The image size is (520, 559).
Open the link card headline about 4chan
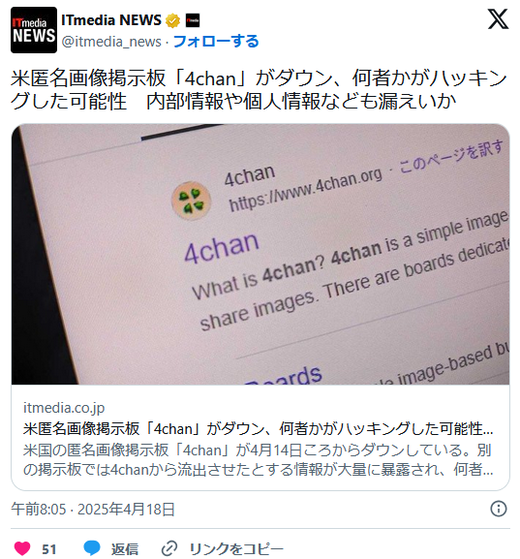(x=258, y=429)
